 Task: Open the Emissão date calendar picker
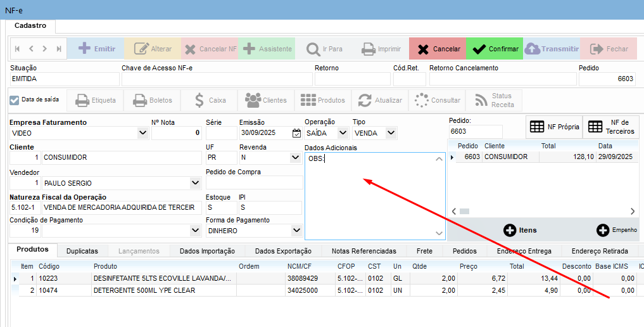tap(296, 133)
